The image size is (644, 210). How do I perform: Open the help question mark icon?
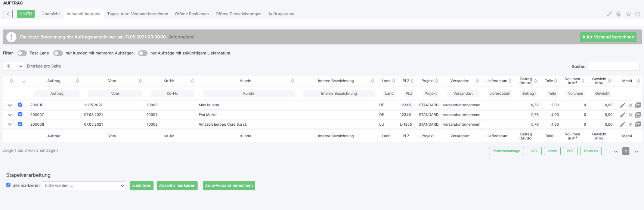[638, 14]
